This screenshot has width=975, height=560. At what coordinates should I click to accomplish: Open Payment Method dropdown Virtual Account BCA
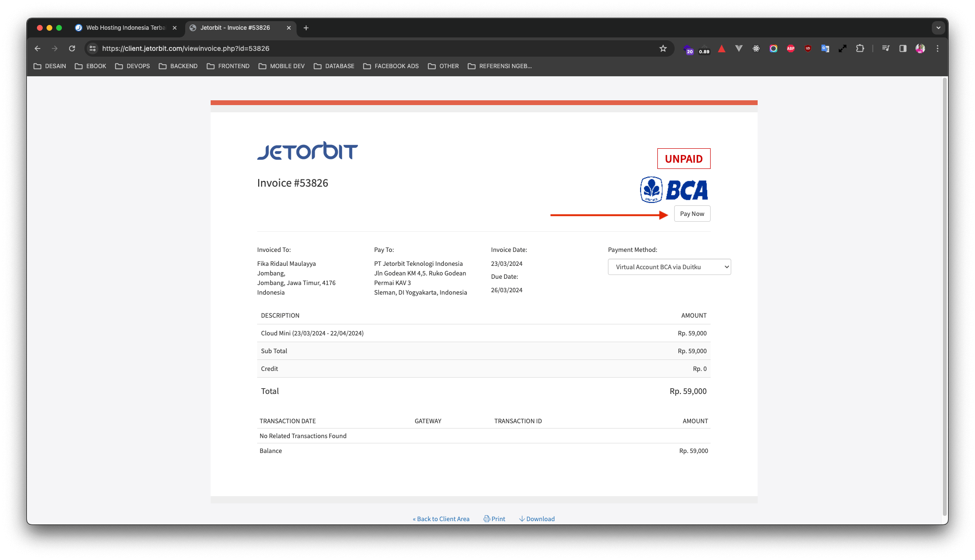[x=669, y=267]
